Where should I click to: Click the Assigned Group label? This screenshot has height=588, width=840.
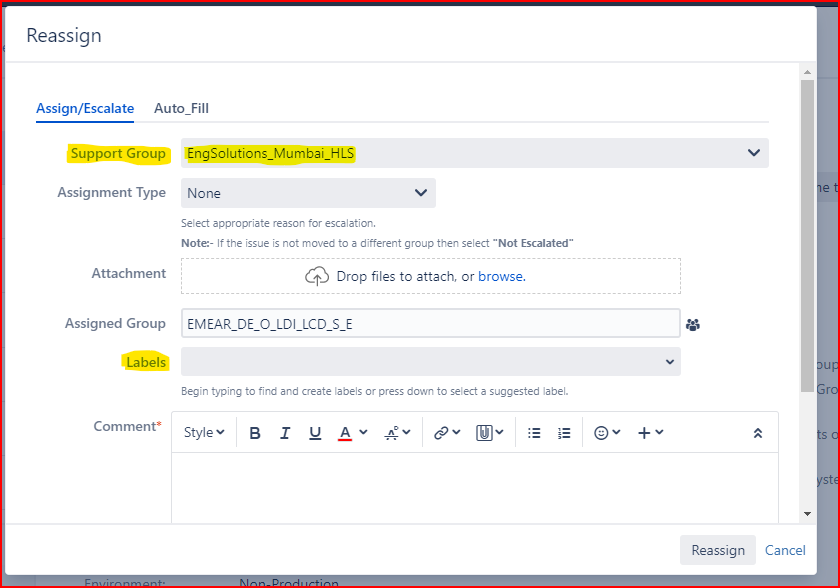[x=115, y=323]
